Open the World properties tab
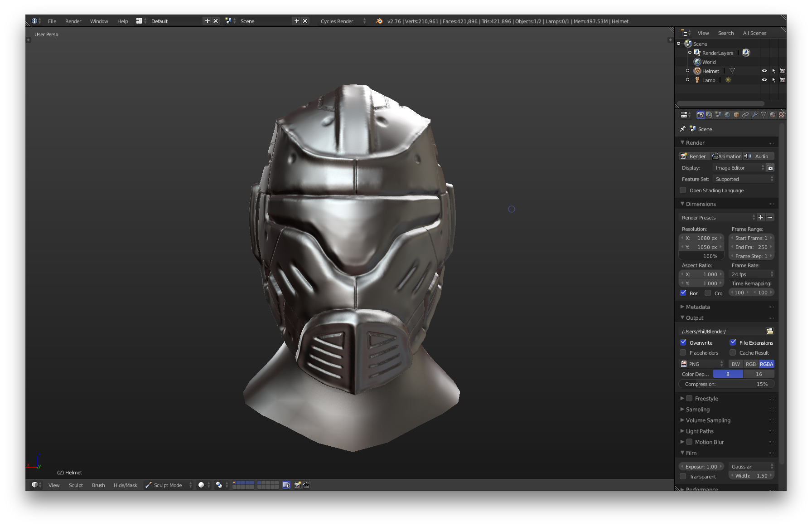Image resolution: width=812 pixels, height=527 pixels. tap(727, 115)
